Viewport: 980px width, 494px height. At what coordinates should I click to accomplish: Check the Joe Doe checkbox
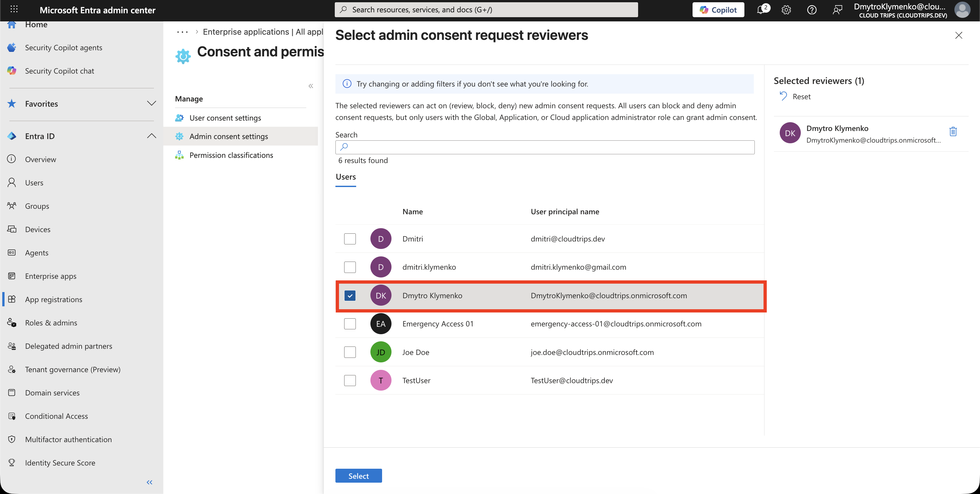[350, 352]
